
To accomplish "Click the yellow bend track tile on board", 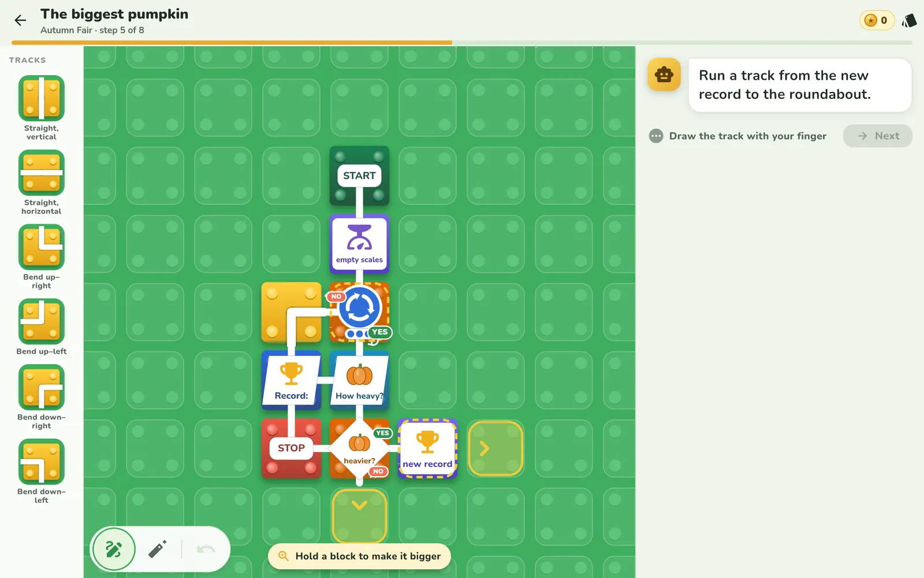I will (x=291, y=312).
